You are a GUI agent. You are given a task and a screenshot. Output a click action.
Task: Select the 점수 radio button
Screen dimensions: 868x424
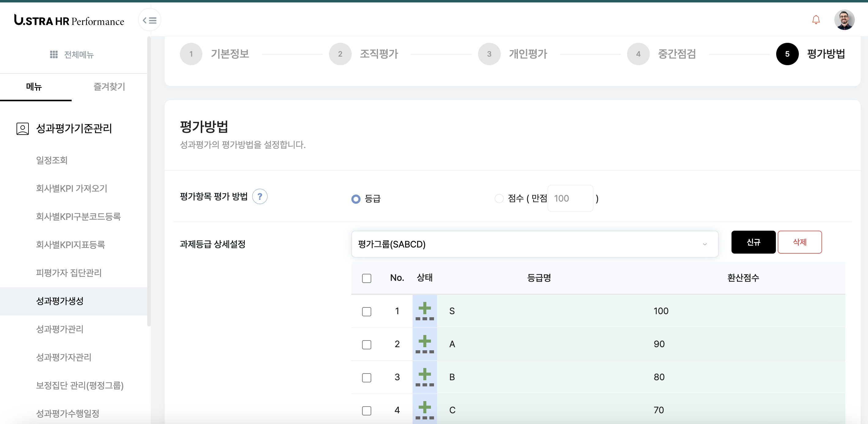499,199
